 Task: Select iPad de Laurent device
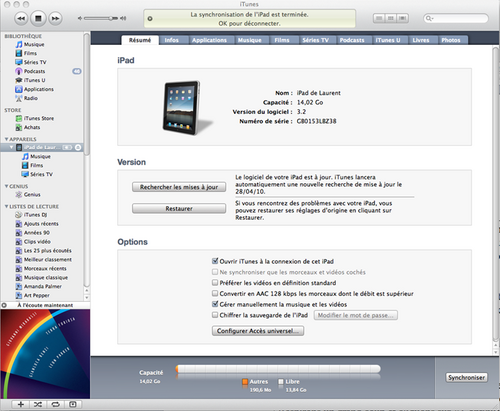tap(42, 147)
